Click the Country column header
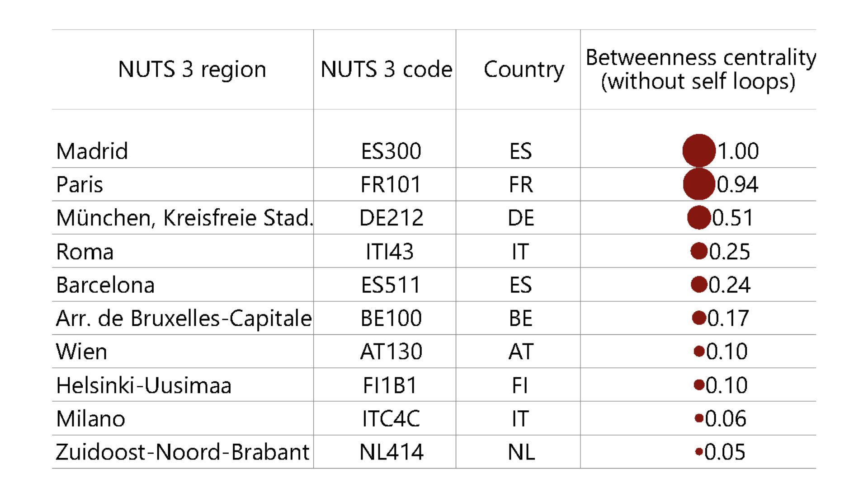Viewport: 868px width, 488px height. click(x=524, y=70)
